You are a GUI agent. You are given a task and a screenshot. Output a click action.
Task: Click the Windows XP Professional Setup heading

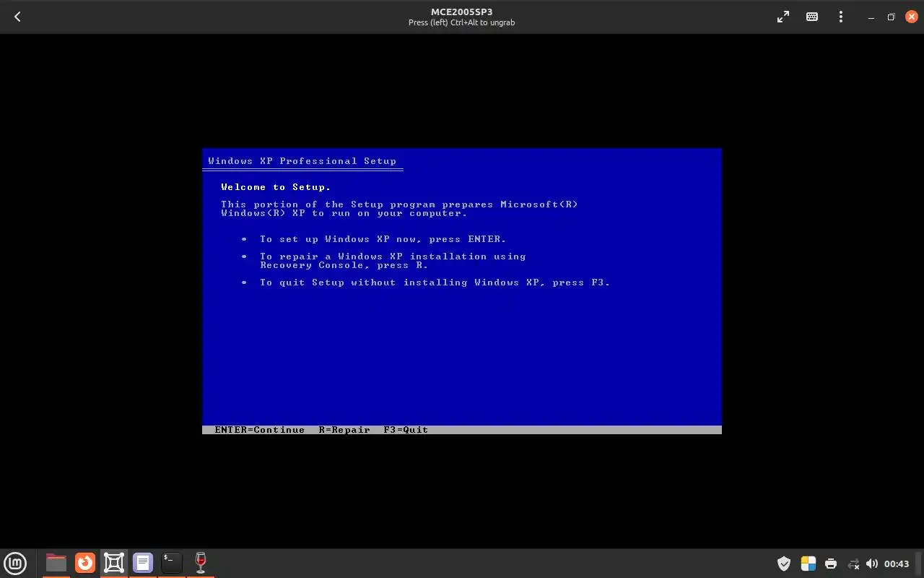[302, 161]
